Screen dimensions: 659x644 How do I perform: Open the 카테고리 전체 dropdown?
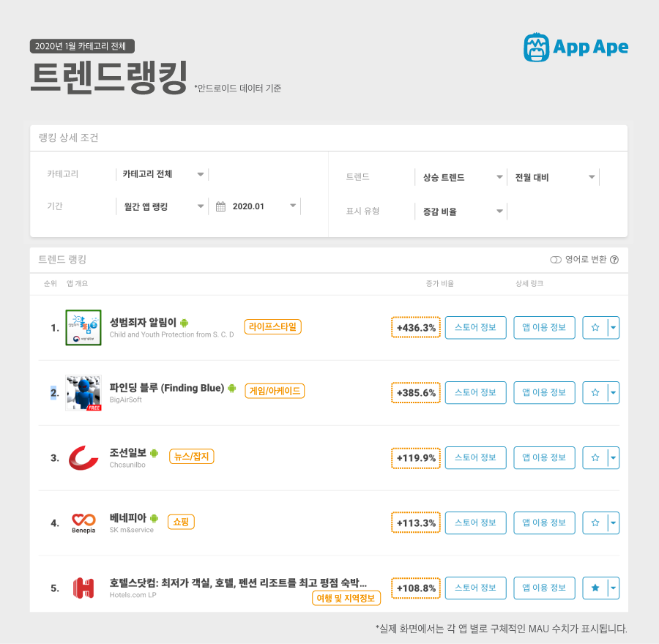(163, 174)
